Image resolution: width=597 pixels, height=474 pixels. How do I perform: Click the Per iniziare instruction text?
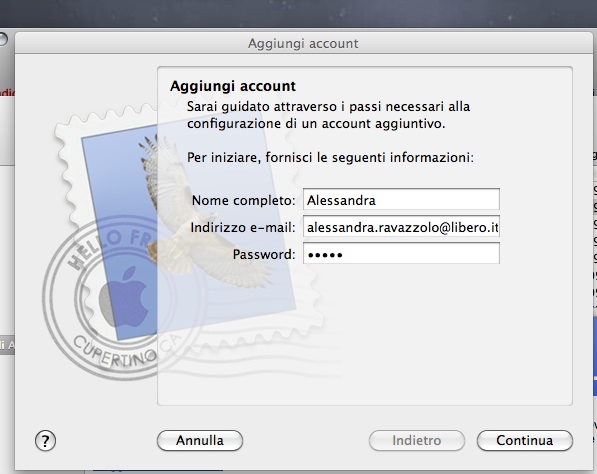[330, 157]
